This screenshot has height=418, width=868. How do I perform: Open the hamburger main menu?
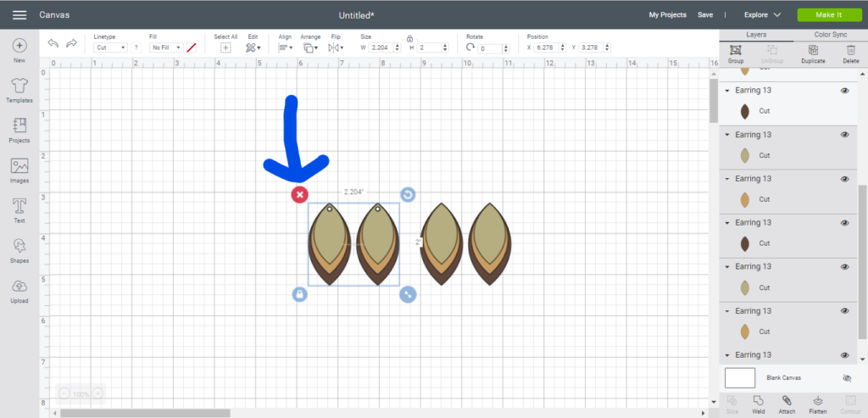click(x=19, y=15)
